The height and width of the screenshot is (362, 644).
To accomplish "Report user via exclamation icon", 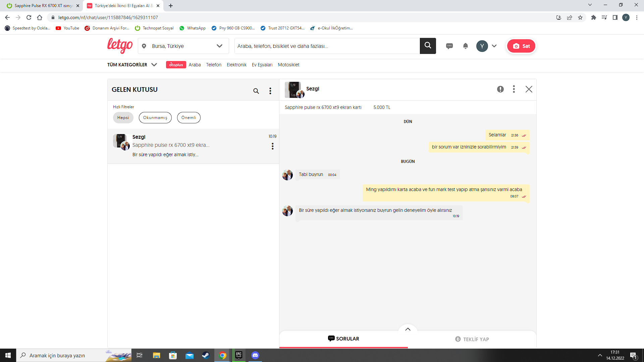I will 500,89.
